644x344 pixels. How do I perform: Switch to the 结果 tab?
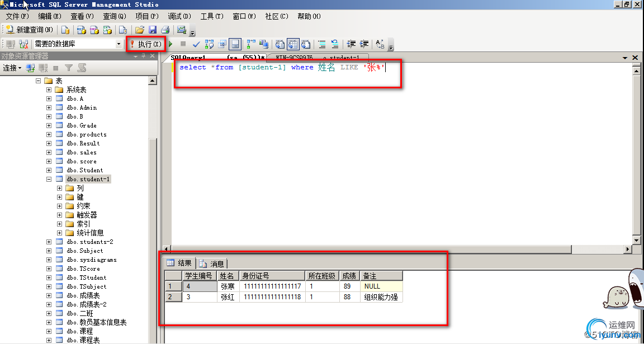179,263
